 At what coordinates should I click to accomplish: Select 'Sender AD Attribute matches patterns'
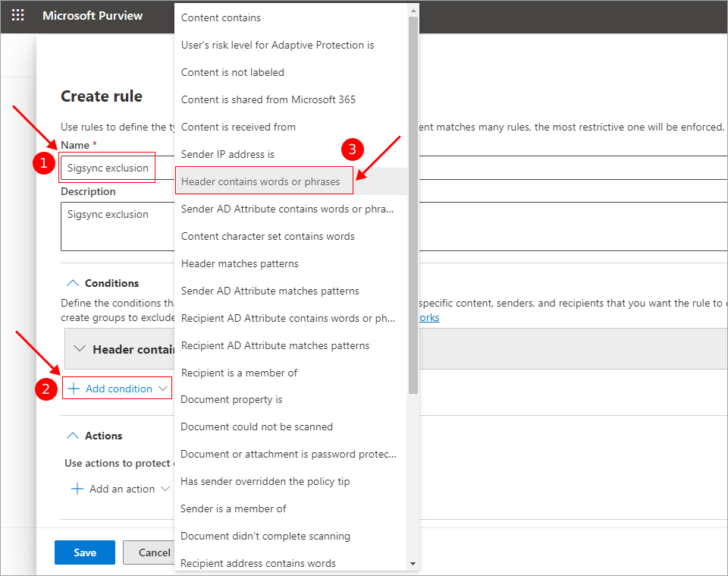291,291
